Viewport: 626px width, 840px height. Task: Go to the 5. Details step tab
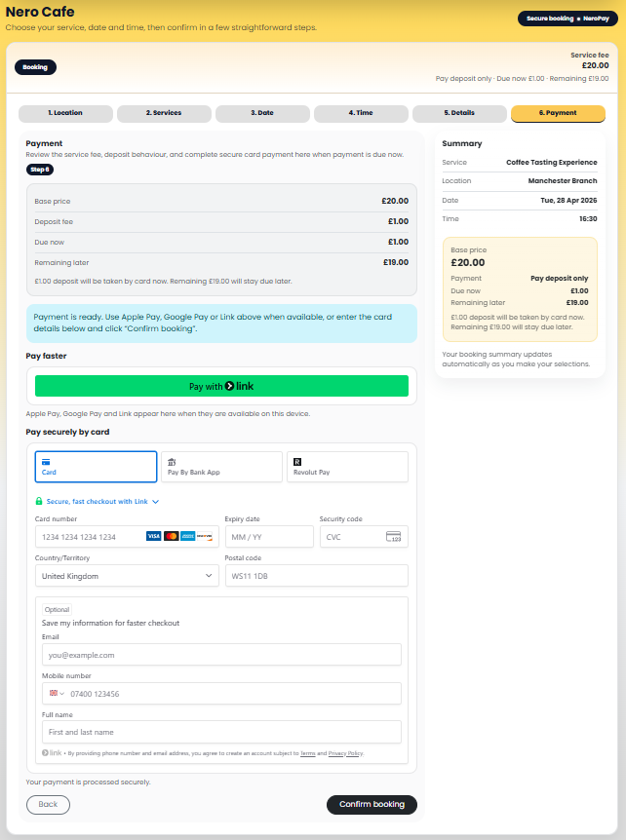pyautogui.click(x=459, y=113)
